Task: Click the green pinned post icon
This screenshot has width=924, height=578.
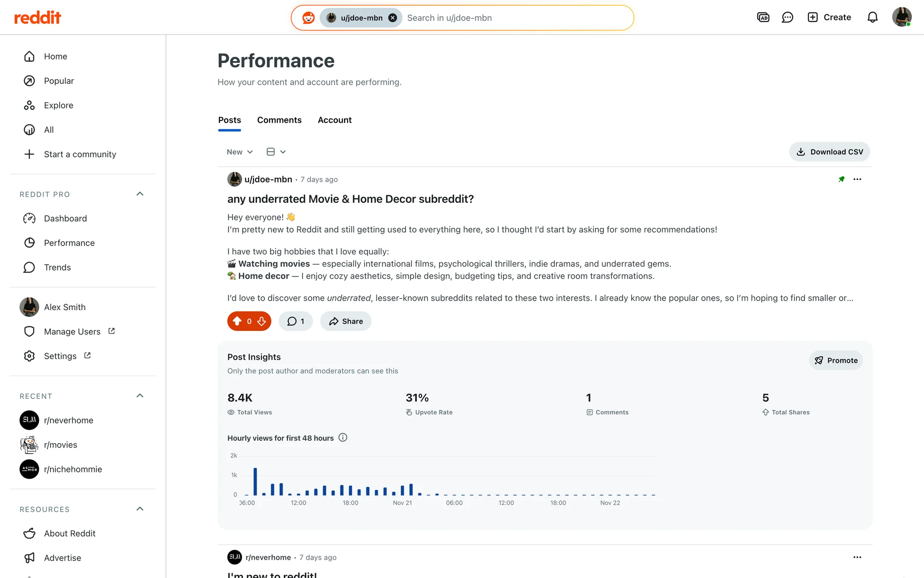Action: (841, 179)
